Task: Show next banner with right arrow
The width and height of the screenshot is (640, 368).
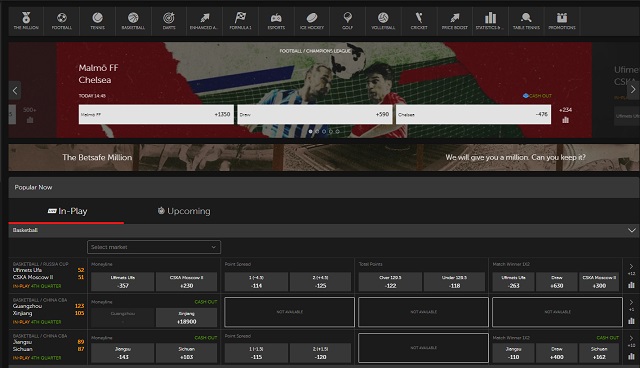Action: point(633,90)
